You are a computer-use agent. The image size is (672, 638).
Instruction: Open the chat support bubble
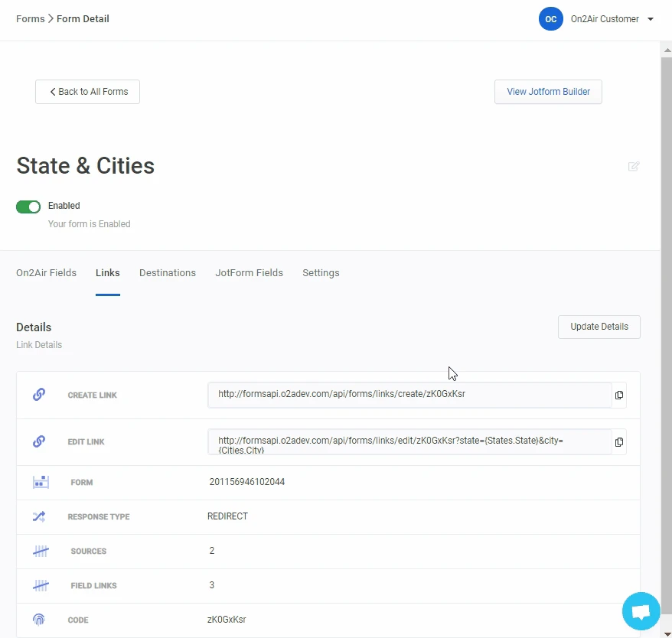(x=641, y=612)
